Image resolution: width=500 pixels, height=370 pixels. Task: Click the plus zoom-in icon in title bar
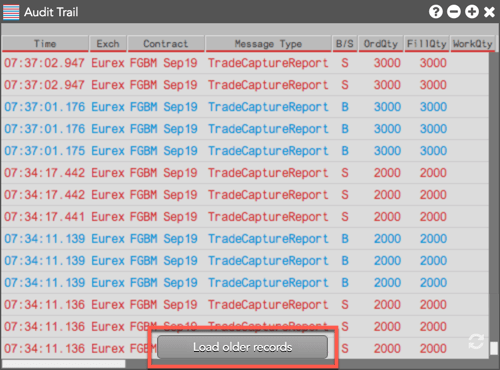click(472, 12)
